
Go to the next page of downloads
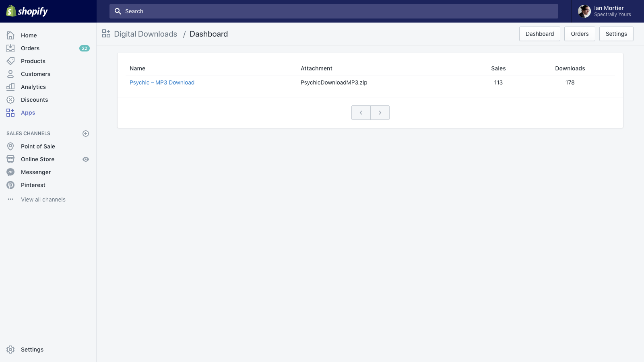point(380,113)
